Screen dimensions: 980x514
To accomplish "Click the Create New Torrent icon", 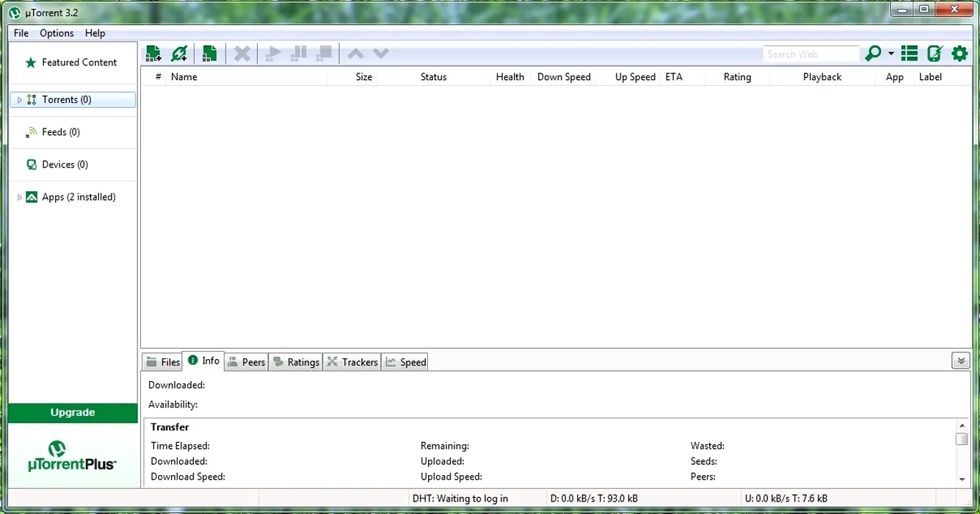I will (x=210, y=54).
